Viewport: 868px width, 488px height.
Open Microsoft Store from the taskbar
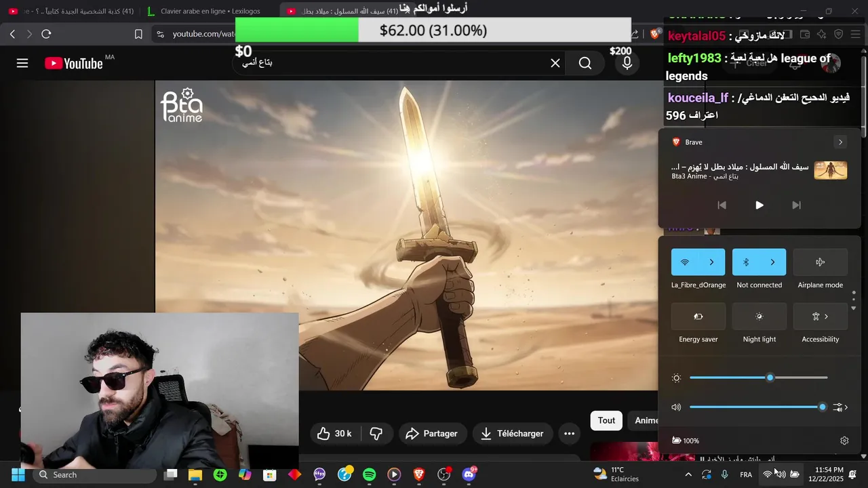click(270, 474)
